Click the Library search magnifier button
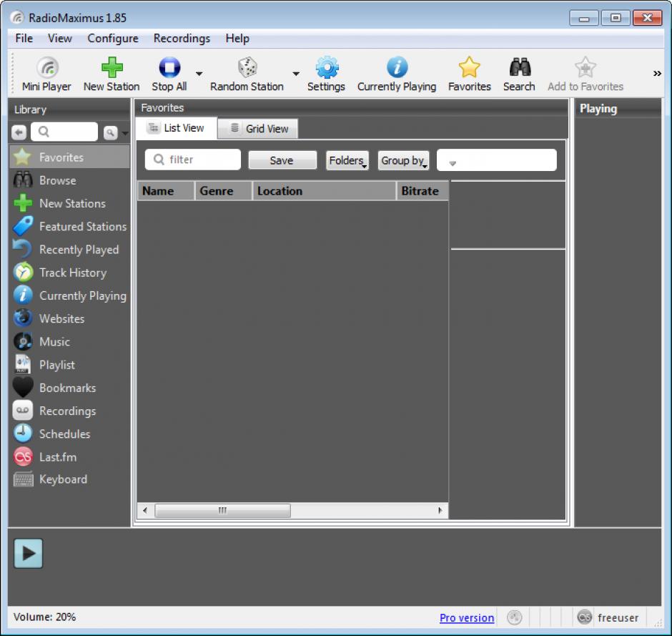Viewport: 672px width, 636px height. tap(111, 132)
